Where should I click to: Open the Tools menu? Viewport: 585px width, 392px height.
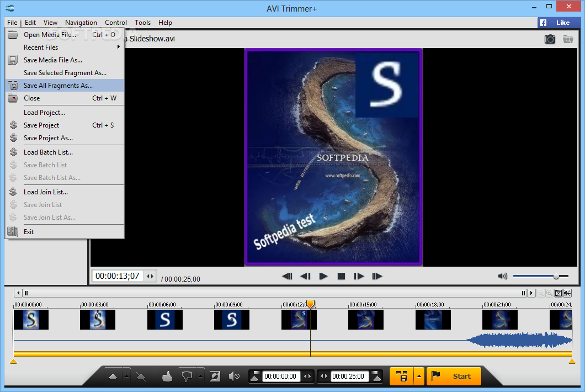142,23
